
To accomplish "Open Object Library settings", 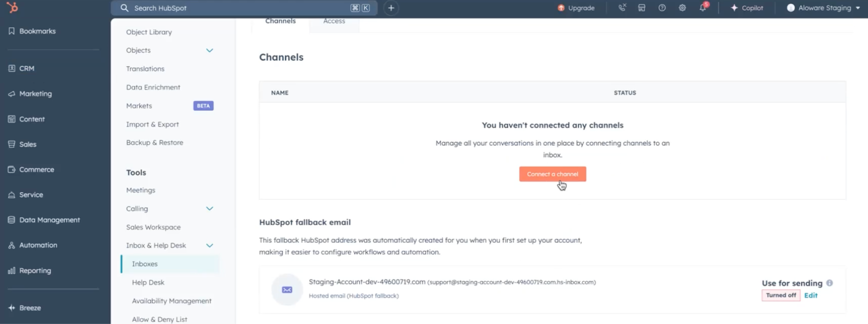I will click(149, 32).
